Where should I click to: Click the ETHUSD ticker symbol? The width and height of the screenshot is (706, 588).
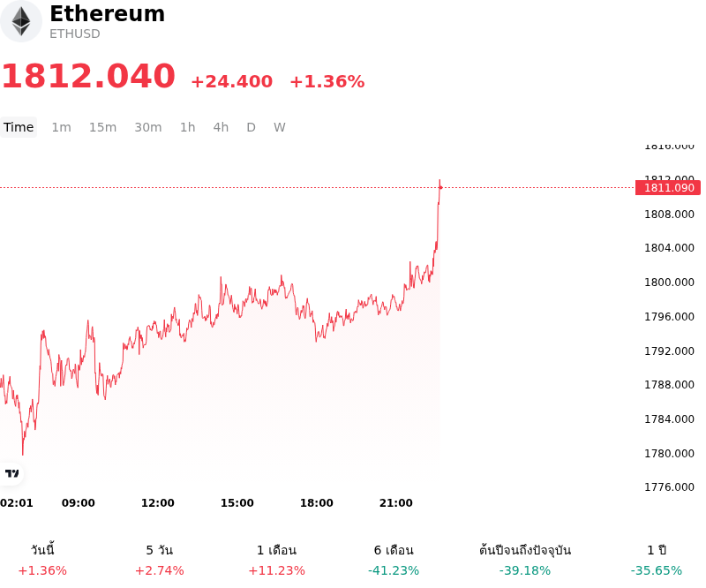[x=75, y=34]
